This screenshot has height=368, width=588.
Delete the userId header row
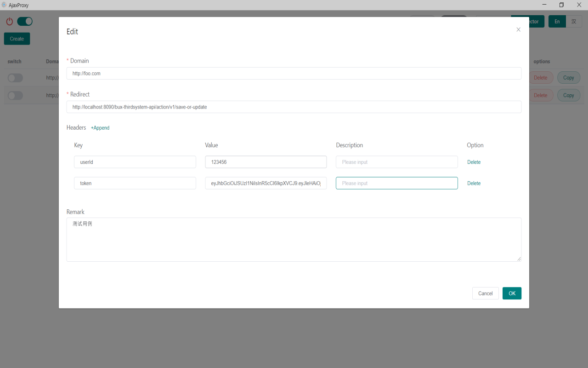pyautogui.click(x=474, y=162)
